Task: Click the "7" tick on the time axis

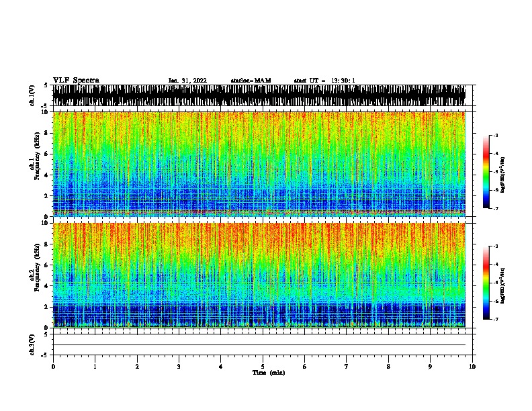Action: 347,367
